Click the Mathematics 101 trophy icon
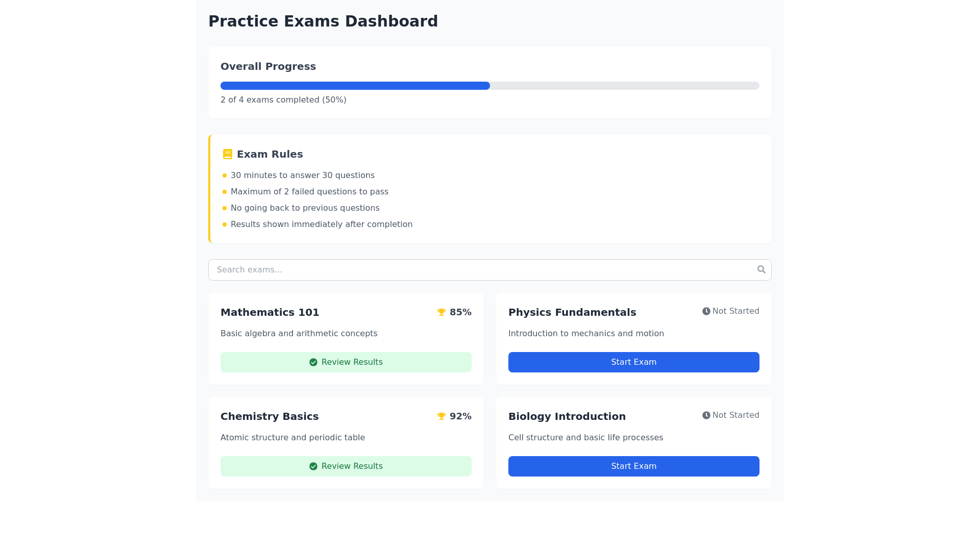Viewport: 980px width, 551px height. [442, 312]
